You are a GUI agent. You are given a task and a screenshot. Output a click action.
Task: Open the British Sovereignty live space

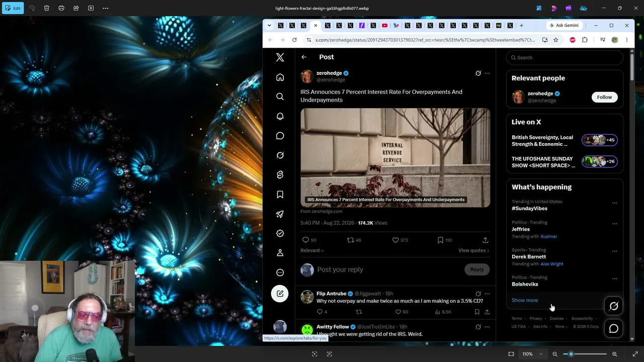(x=565, y=141)
